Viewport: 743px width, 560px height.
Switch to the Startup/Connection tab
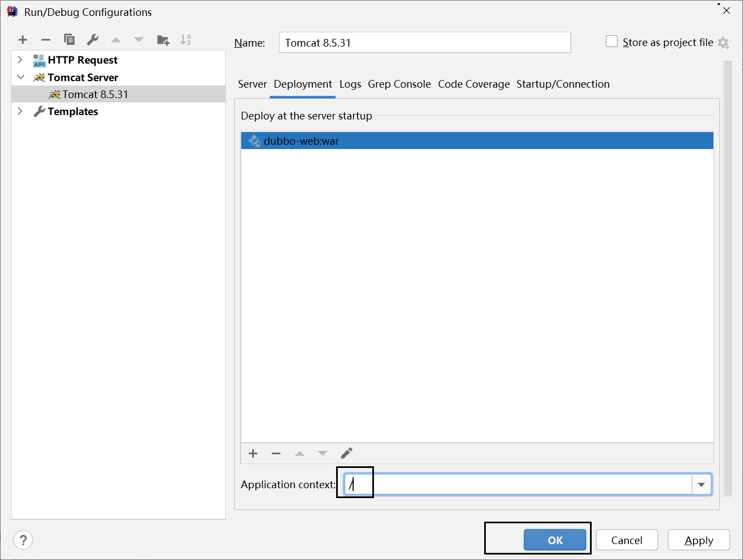click(563, 84)
